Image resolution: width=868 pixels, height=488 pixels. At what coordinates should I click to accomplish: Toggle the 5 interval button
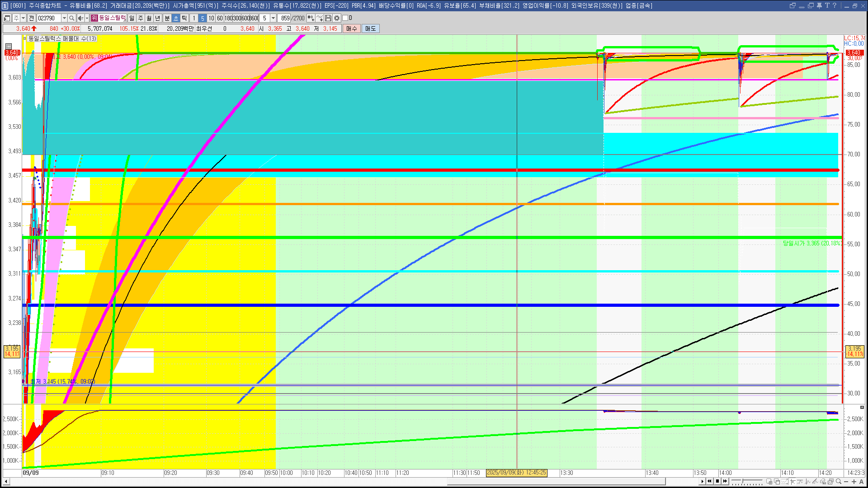click(x=203, y=18)
